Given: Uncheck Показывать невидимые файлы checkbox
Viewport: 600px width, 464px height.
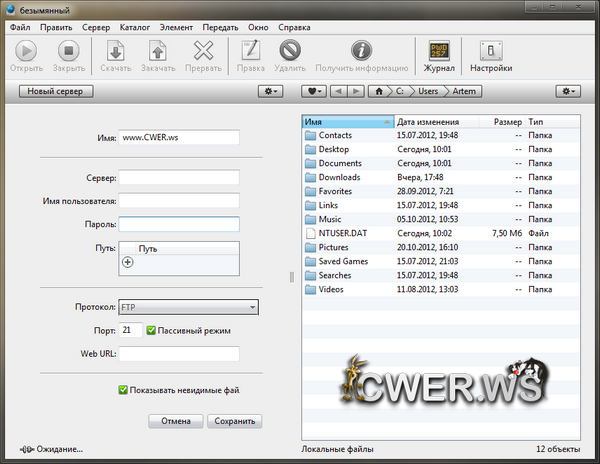Looking at the screenshot, I should [123, 390].
